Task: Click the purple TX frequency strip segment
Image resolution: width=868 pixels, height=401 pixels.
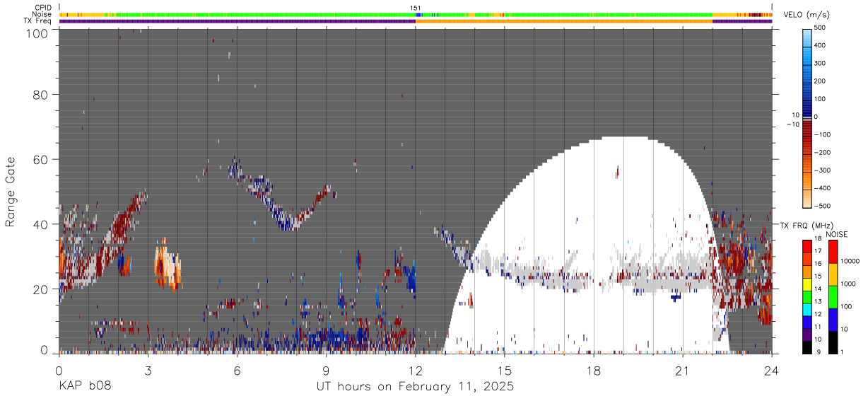Action: click(x=237, y=21)
